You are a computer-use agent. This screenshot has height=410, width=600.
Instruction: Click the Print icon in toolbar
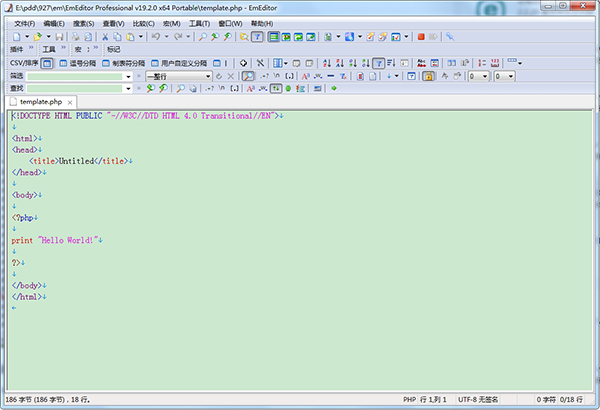click(76, 37)
